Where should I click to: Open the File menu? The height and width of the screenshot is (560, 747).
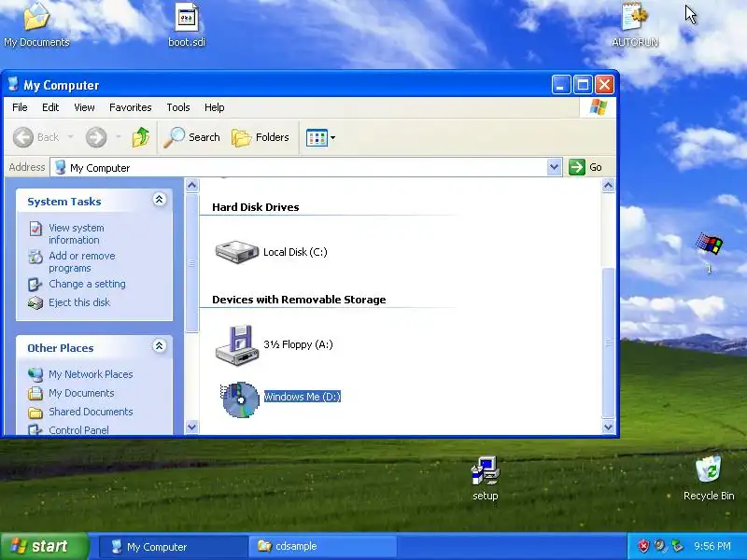click(x=20, y=107)
